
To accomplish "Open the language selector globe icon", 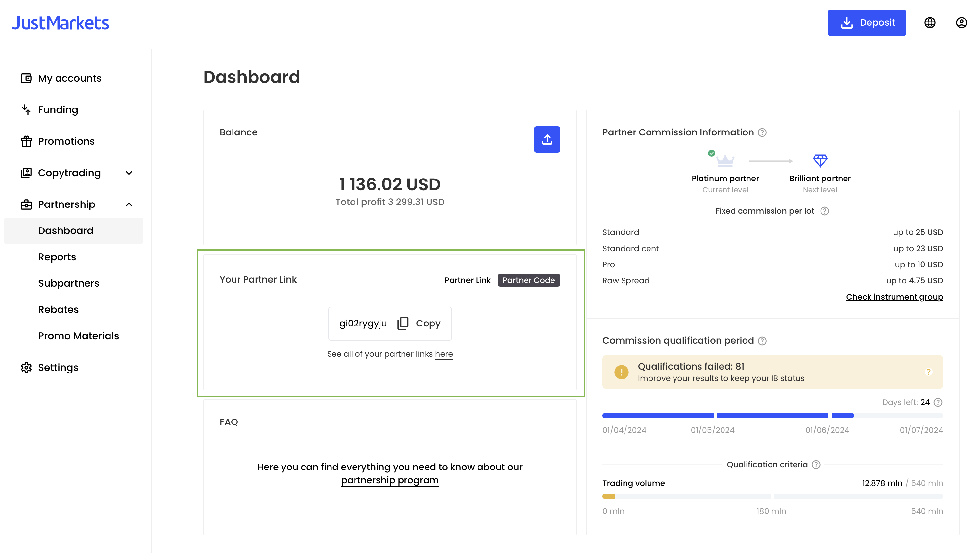I will click(x=930, y=23).
